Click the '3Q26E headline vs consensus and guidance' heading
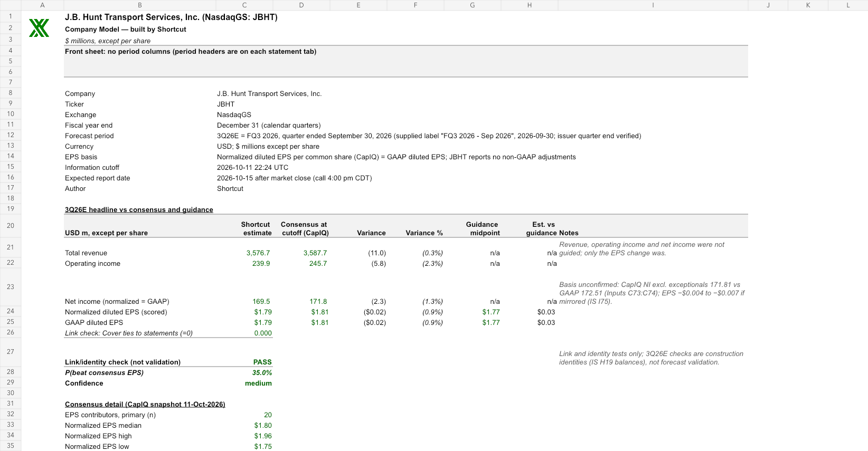Screen dimensions: 868x451 [139, 210]
